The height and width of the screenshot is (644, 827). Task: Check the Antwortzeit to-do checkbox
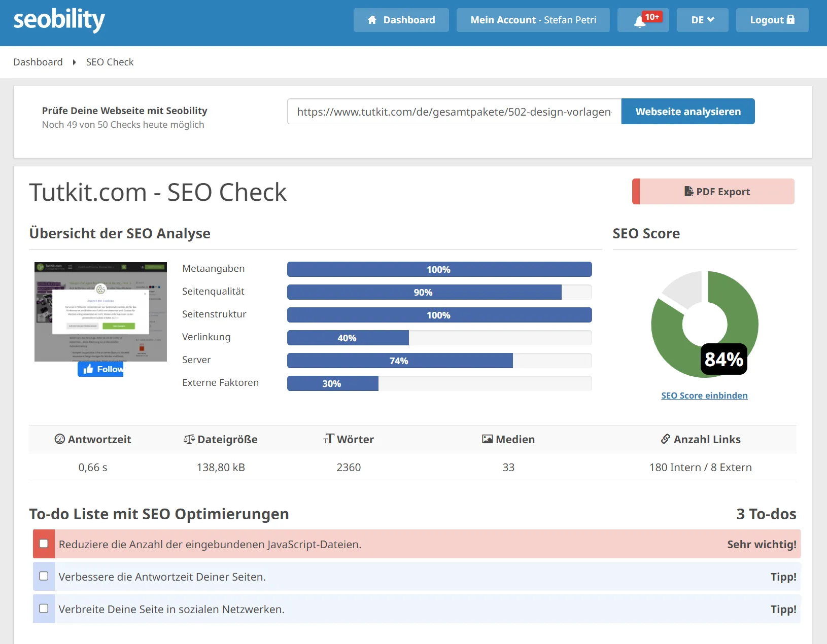click(x=44, y=576)
